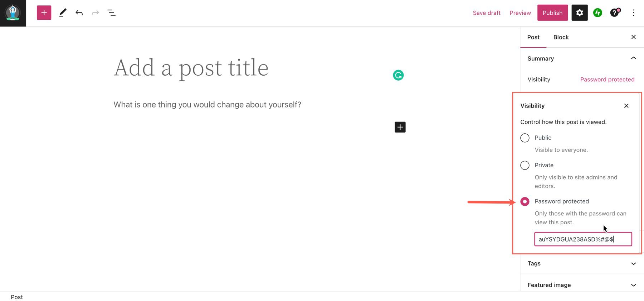Click the post password input field
The width and height of the screenshot is (644, 301).
[x=583, y=239]
